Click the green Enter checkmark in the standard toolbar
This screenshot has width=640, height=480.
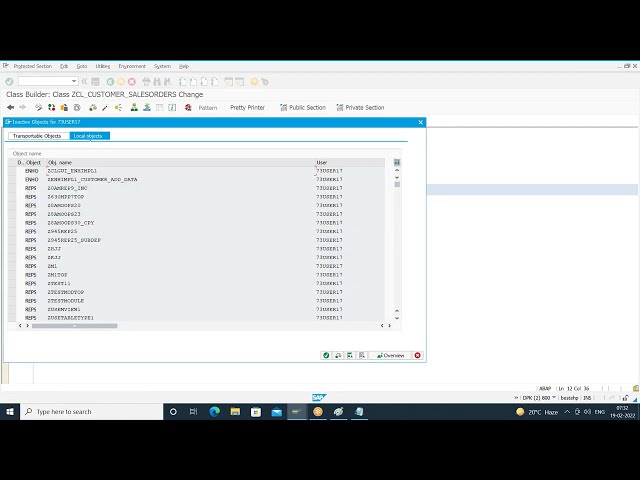tap(9, 82)
